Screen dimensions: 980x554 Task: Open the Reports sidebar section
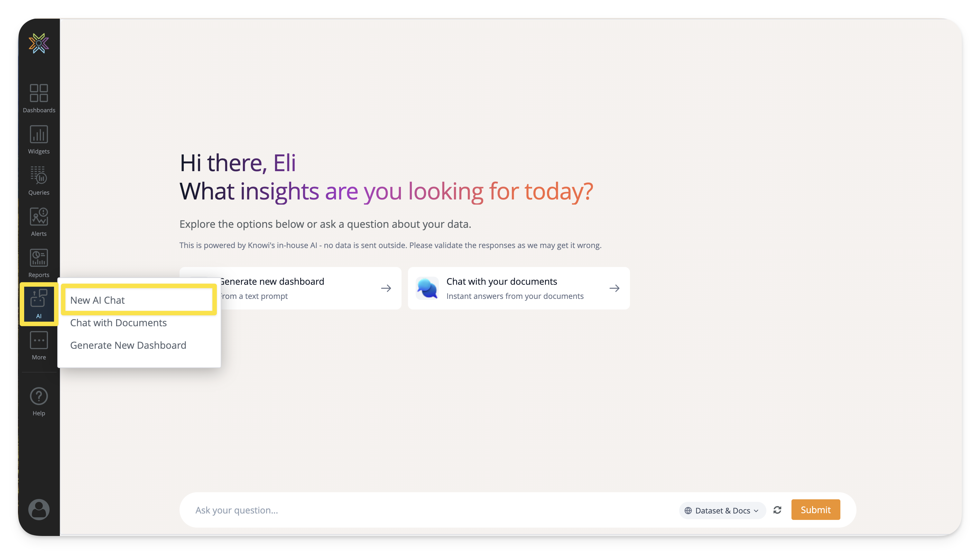pyautogui.click(x=39, y=263)
